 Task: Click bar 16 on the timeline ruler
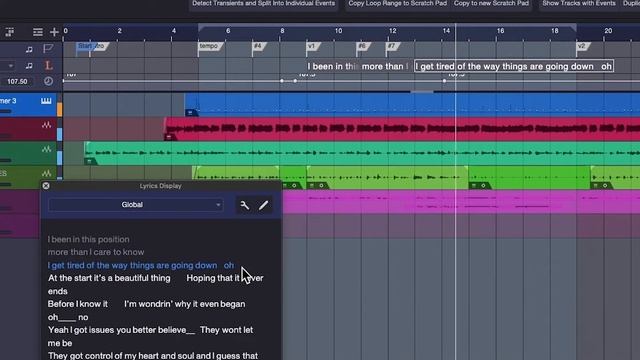click(500, 31)
